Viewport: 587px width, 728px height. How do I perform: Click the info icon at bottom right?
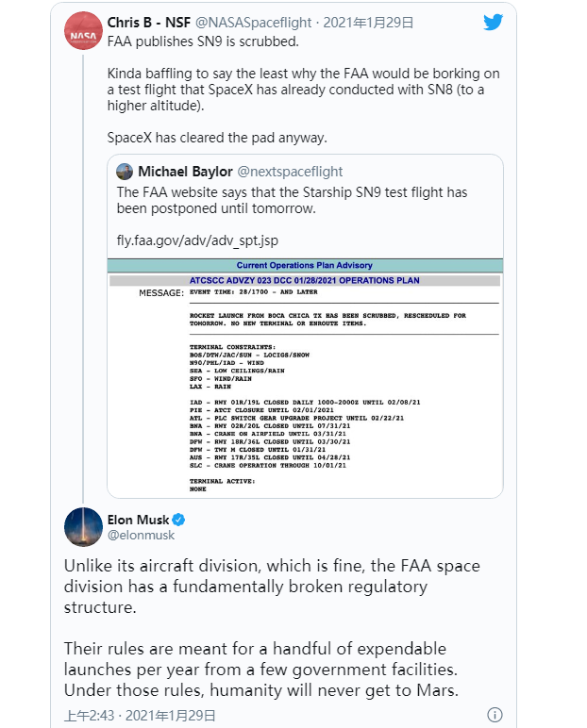click(x=495, y=715)
